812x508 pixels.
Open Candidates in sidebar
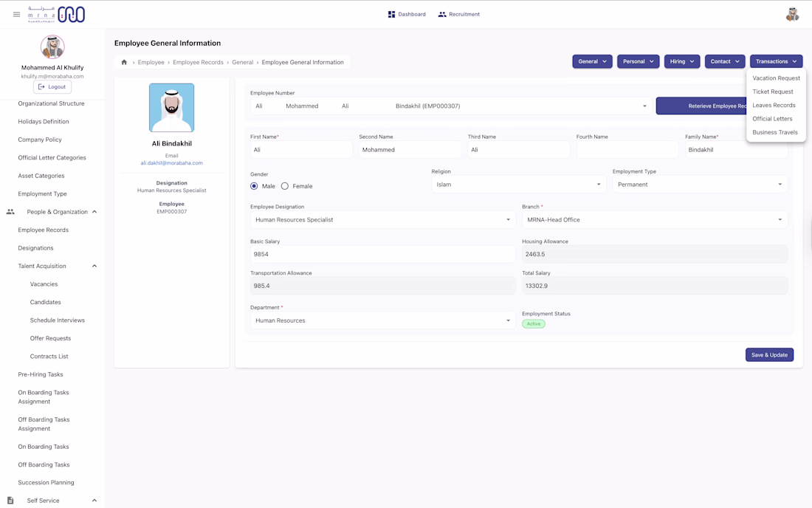tap(46, 303)
